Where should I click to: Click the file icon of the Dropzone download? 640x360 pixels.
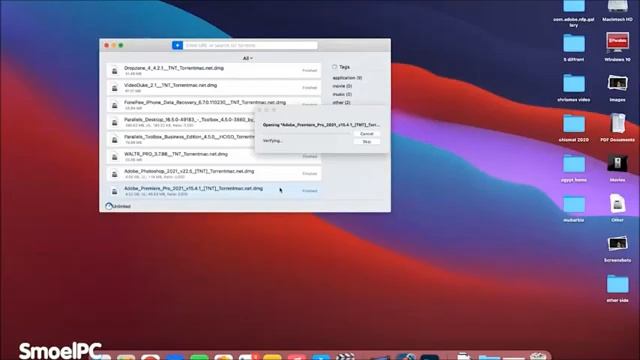point(115,71)
